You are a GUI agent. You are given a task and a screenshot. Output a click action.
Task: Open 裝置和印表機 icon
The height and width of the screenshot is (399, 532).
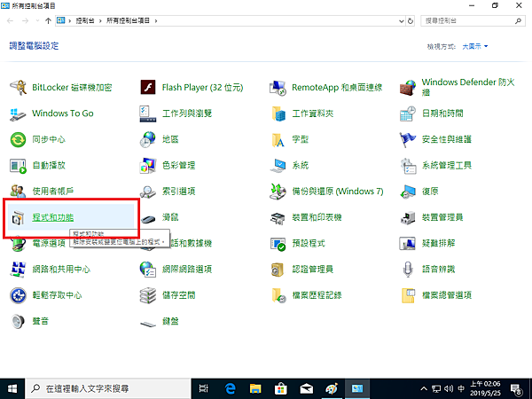coord(278,217)
